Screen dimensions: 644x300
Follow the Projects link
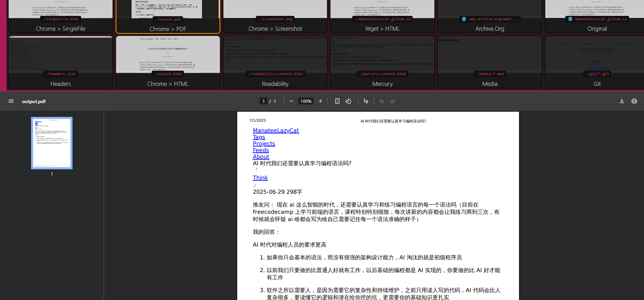[x=264, y=143]
